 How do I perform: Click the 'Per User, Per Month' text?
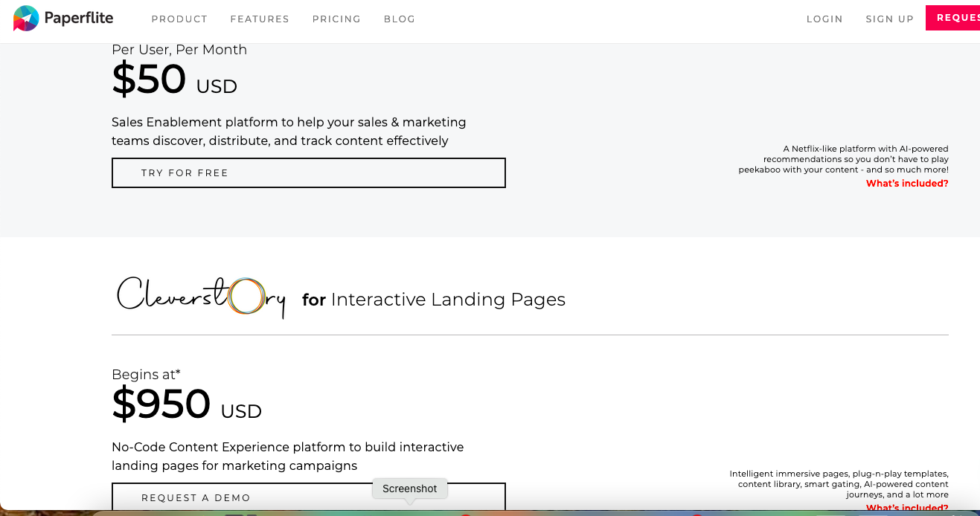click(179, 50)
